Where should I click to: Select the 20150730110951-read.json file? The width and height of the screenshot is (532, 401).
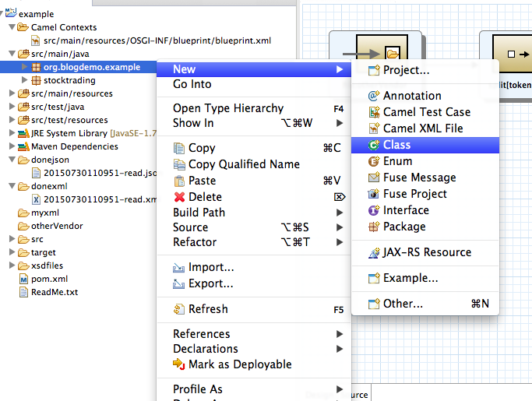point(100,173)
